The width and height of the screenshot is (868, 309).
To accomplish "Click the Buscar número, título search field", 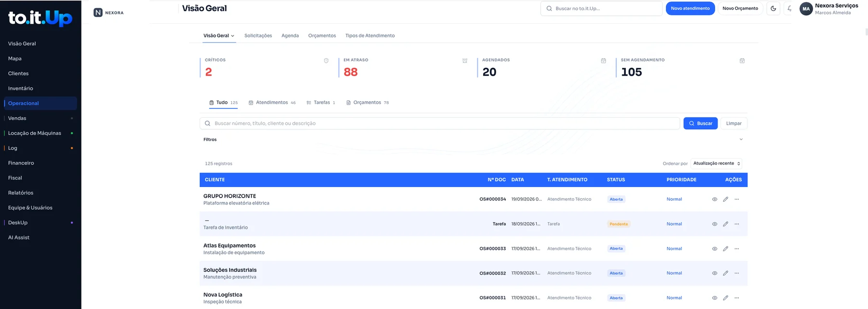I will (440, 123).
